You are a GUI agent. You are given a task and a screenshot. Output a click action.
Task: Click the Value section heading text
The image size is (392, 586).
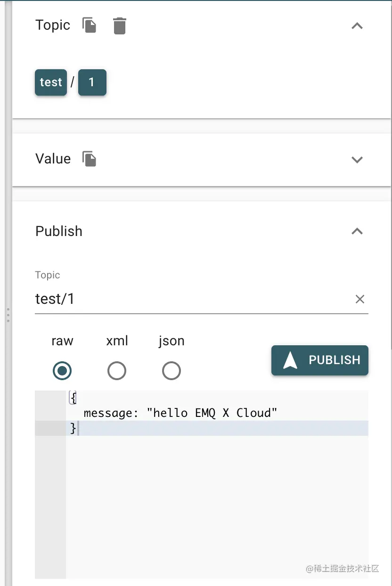point(53,159)
